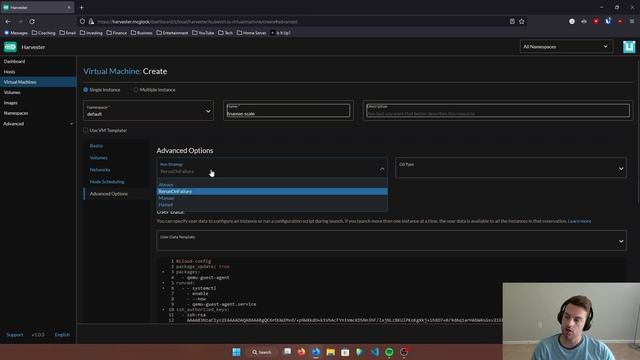Reload the page with refresh icon
Viewport: 640px width, 360px height.
[x=32, y=21]
